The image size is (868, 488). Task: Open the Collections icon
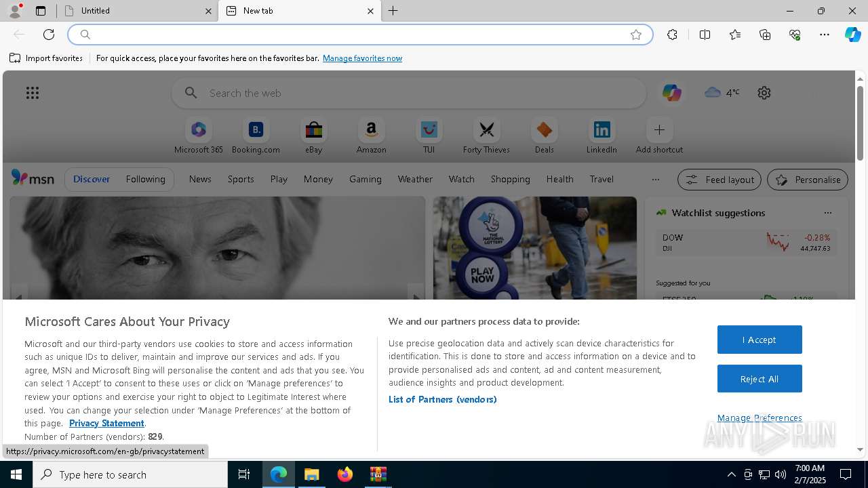765,35
